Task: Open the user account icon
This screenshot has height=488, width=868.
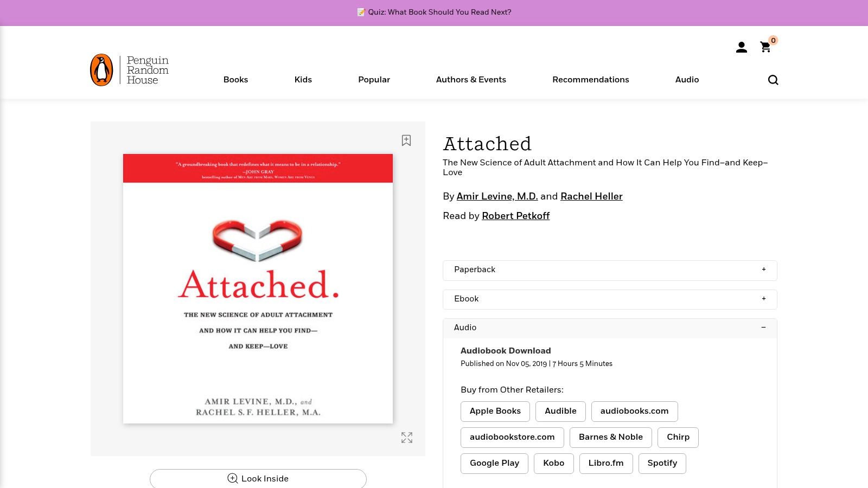Action: click(x=741, y=48)
